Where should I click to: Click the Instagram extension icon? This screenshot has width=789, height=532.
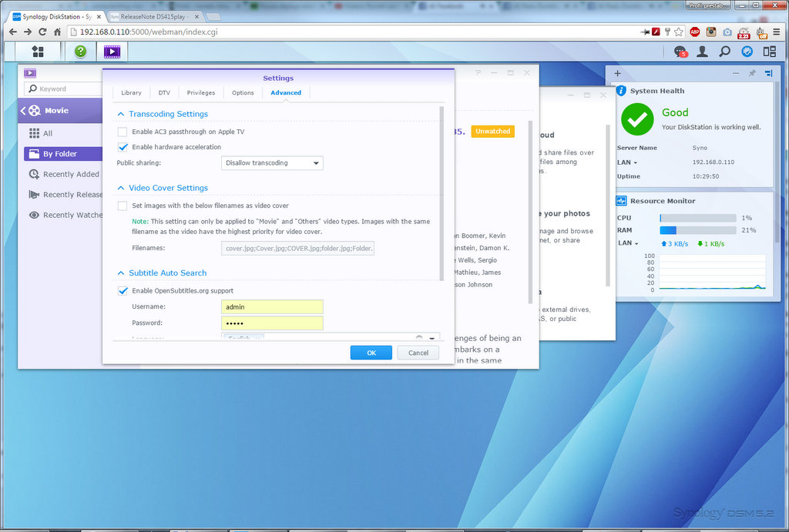(x=711, y=32)
